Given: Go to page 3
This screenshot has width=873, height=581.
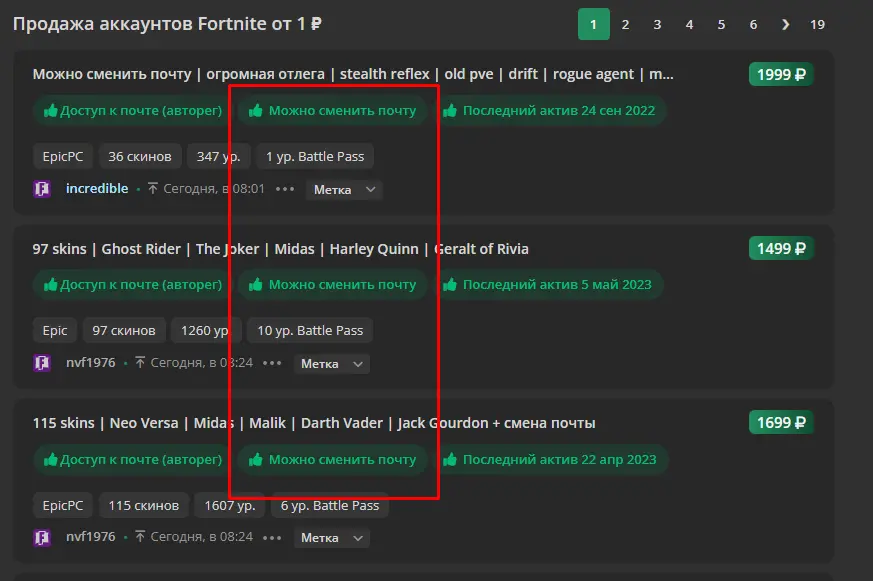Looking at the screenshot, I should coord(658,24).
